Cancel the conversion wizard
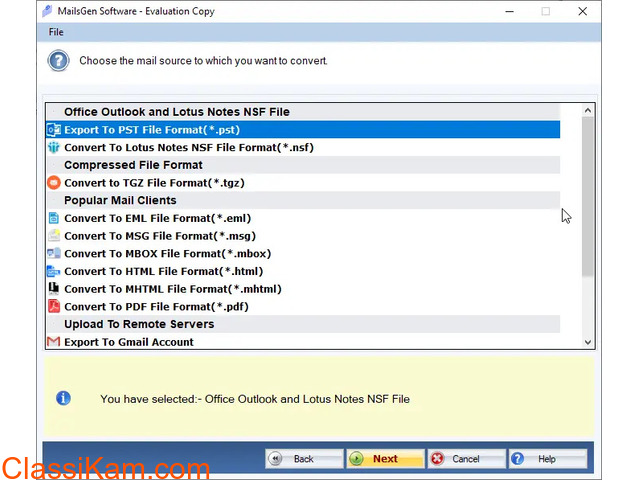Image resolution: width=640 pixels, height=480 pixels. pyautogui.click(x=467, y=459)
